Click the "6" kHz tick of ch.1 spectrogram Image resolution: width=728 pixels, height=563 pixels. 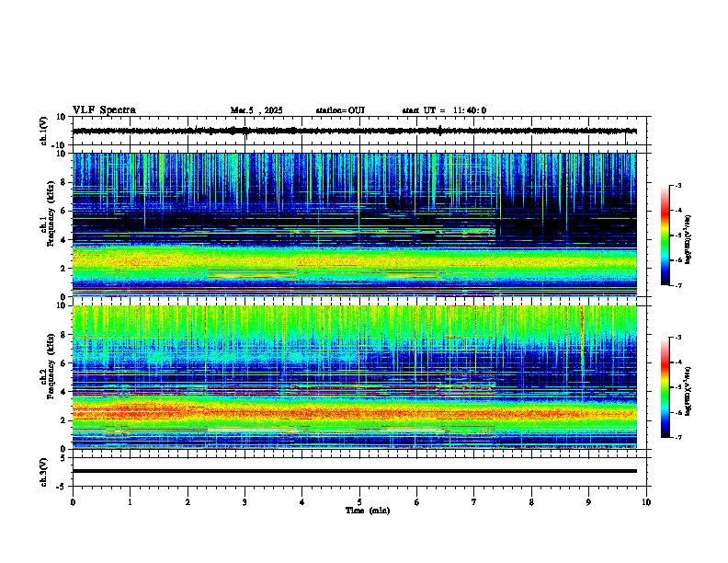pyautogui.click(x=63, y=211)
